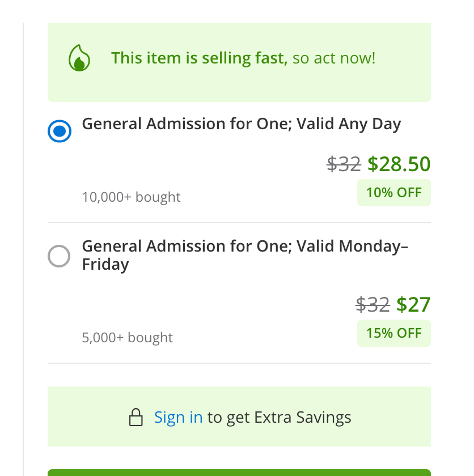Click "This item is selling fast" bold text
This screenshot has height=476, width=474.
200,58
